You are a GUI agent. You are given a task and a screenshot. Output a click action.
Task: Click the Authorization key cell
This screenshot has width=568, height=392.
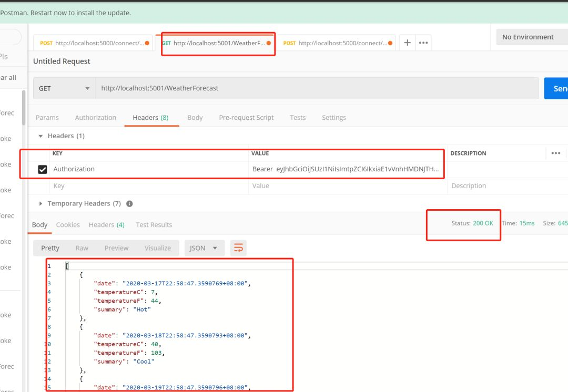[149, 169]
